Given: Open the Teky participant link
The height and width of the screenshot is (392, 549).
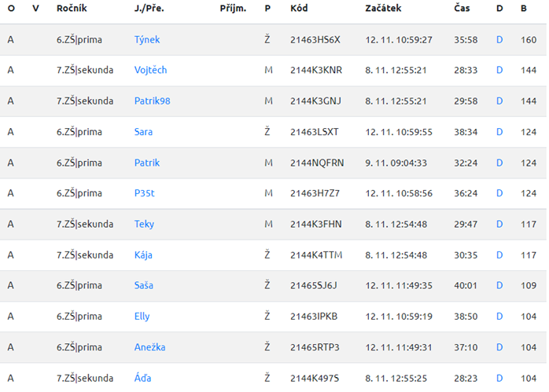Looking at the screenshot, I should tap(144, 224).
